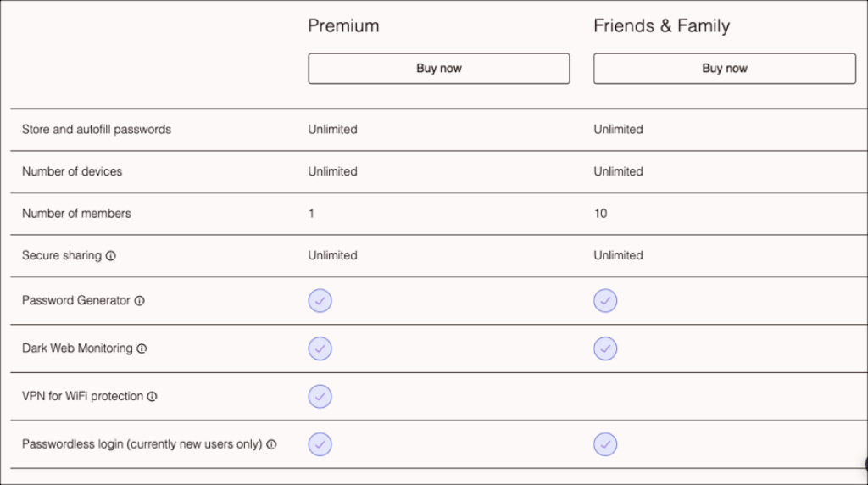Click Friends & Family Password Generator checkmark
868x485 pixels.
[x=605, y=301]
